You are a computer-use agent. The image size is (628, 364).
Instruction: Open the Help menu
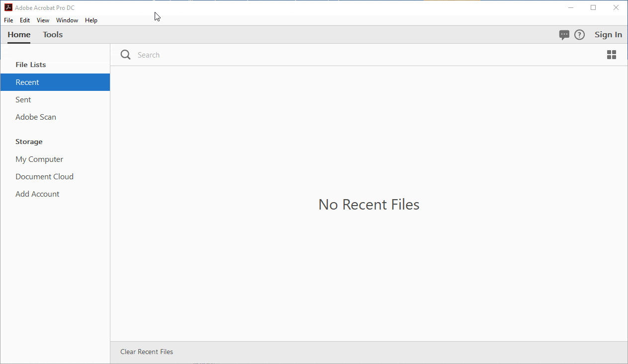pos(91,20)
